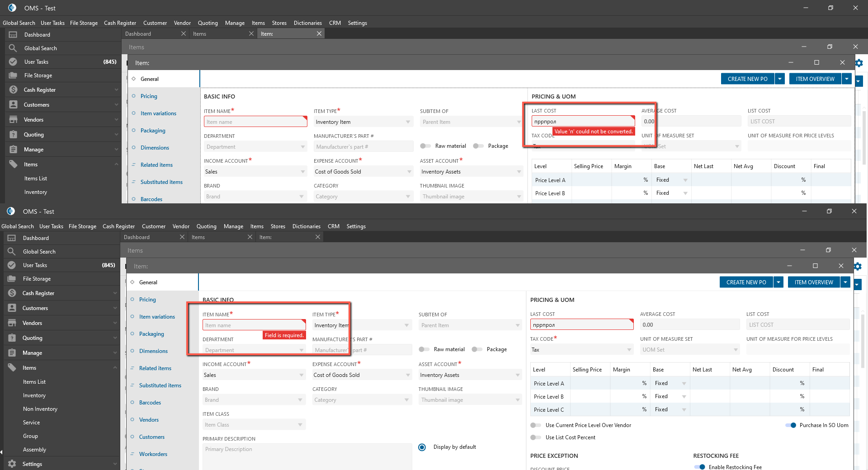Click the User Tasks checkmark icon in lower sidebar
The image size is (868, 470).
(x=11, y=265)
